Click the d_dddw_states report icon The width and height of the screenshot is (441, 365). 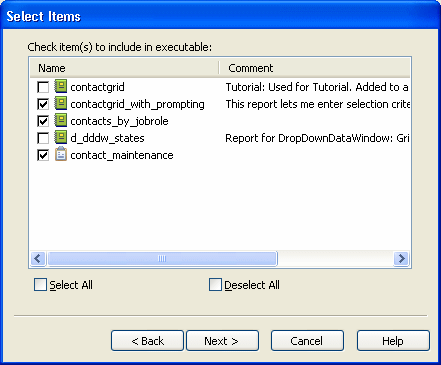click(x=61, y=137)
